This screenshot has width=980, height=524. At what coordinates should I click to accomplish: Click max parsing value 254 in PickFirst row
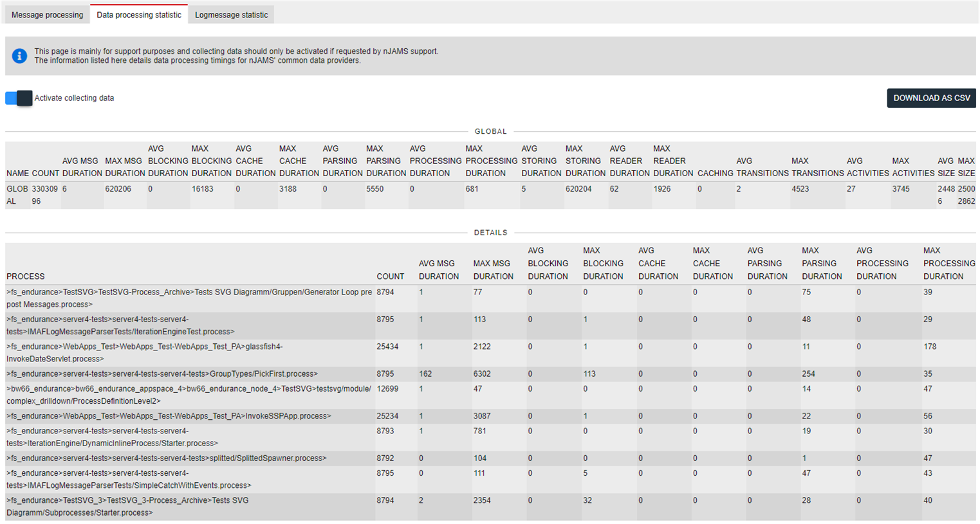809,374
